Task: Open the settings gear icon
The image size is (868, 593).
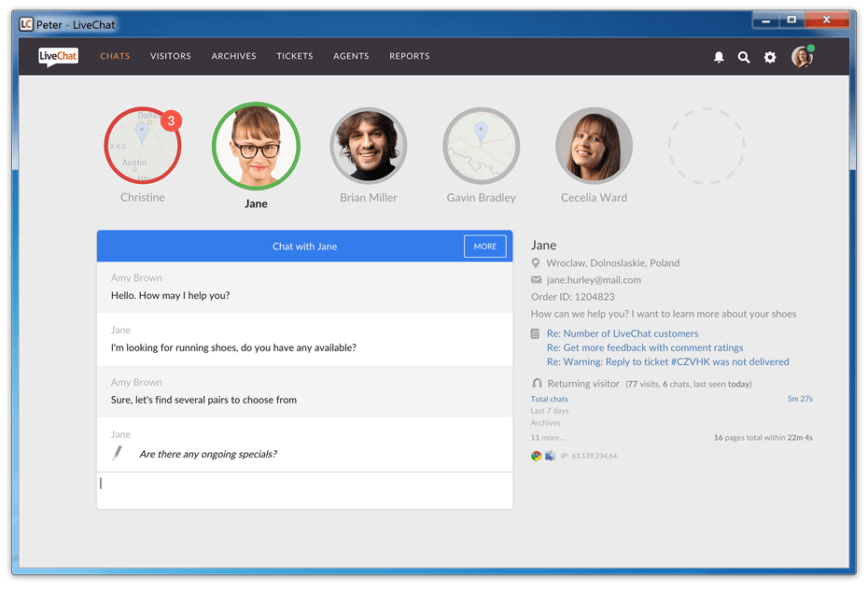Action: pyautogui.click(x=770, y=57)
